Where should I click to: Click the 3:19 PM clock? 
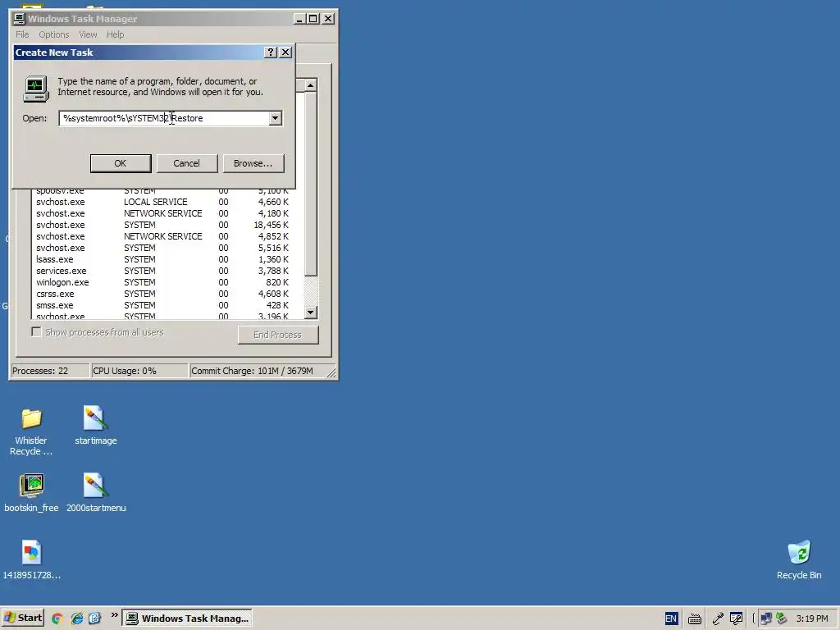coord(812,619)
